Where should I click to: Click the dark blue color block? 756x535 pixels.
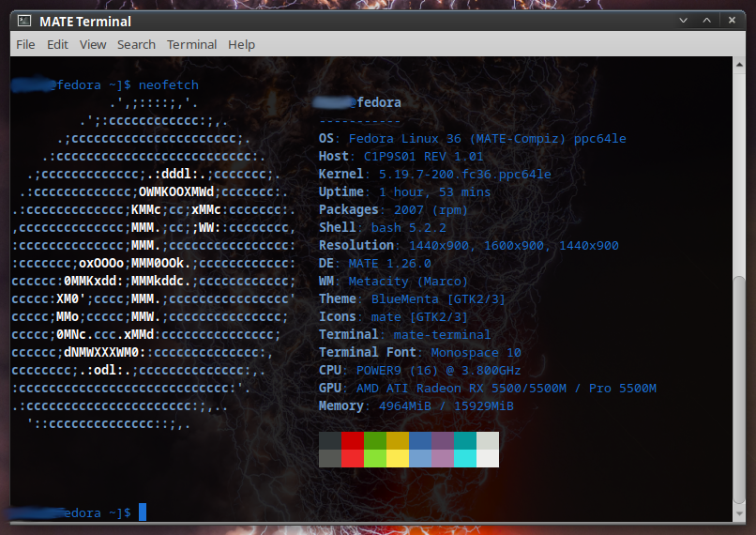[x=420, y=440]
